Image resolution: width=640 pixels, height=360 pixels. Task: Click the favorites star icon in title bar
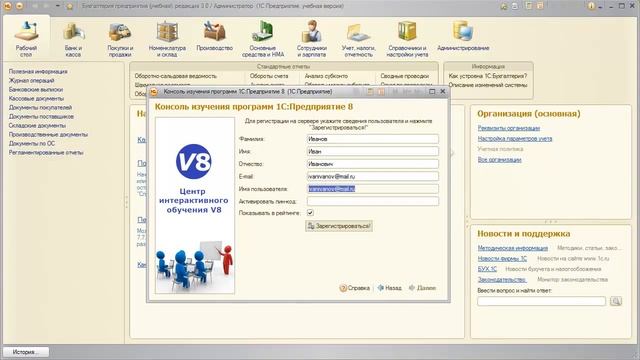tap(70, 6)
